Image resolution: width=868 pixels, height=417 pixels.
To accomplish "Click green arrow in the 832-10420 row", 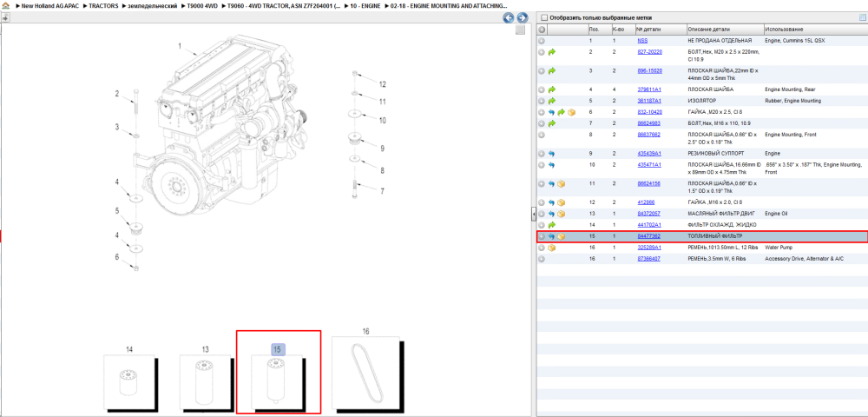I will (x=562, y=112).
